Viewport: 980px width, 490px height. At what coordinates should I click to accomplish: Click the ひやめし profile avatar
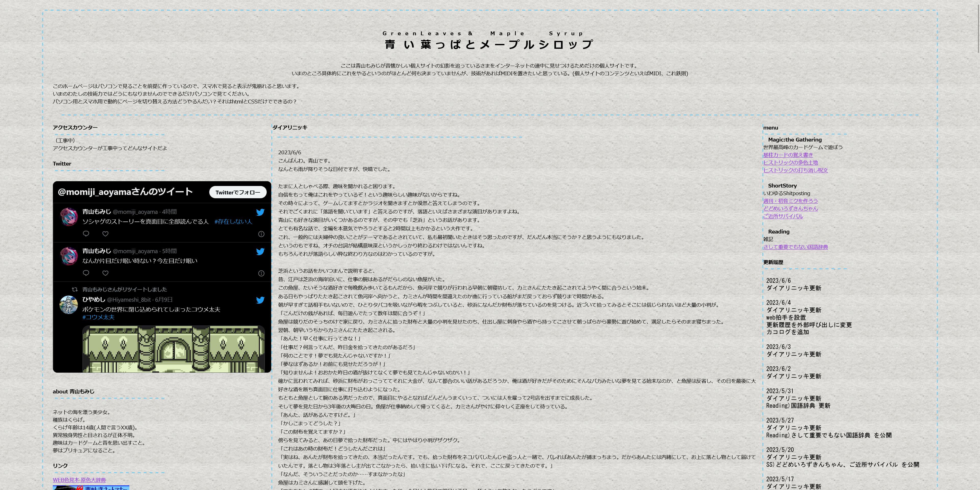[x=69, y=305]
